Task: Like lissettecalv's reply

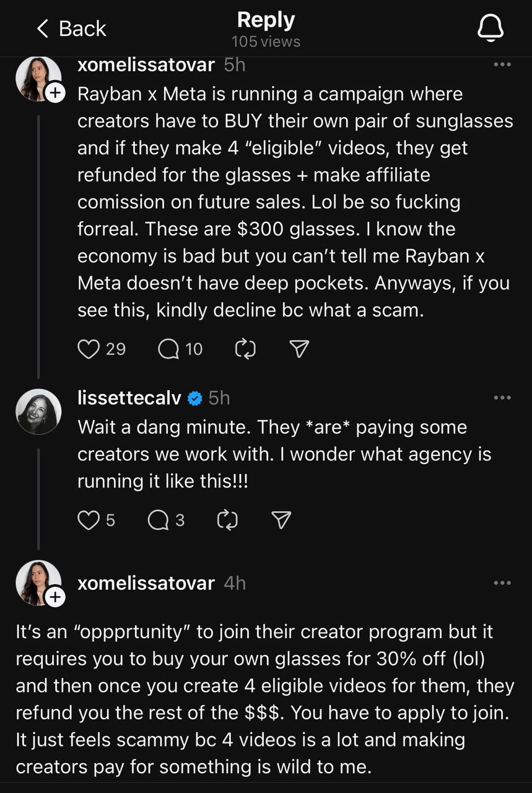Action: (87, 520)
